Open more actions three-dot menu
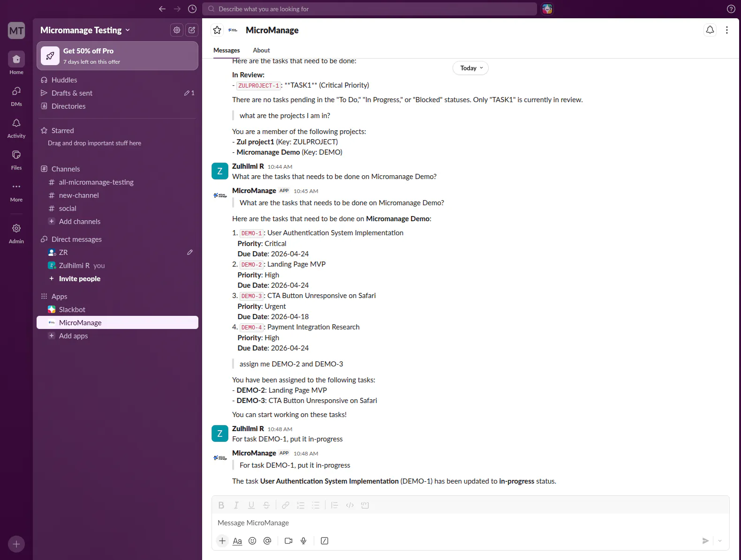The width and height of the screenshot is (741, 560). 727,30
